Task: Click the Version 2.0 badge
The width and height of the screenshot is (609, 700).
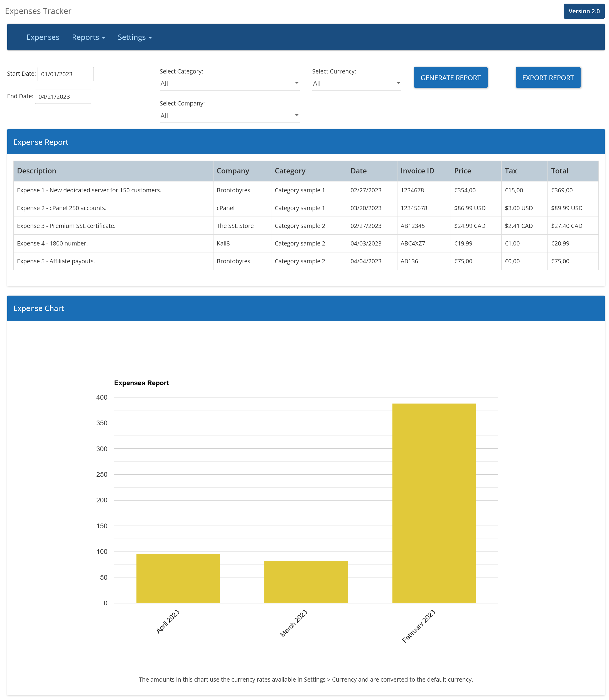Action: [x=583, y=11]
